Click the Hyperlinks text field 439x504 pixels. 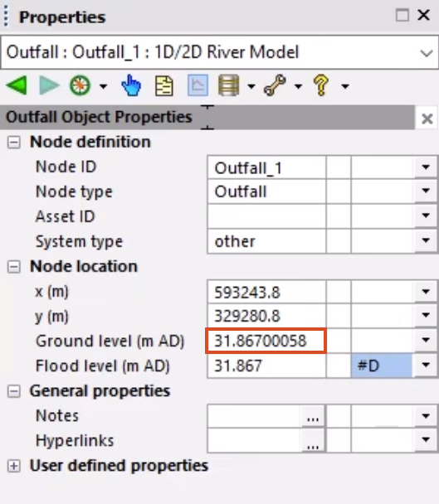255,441
